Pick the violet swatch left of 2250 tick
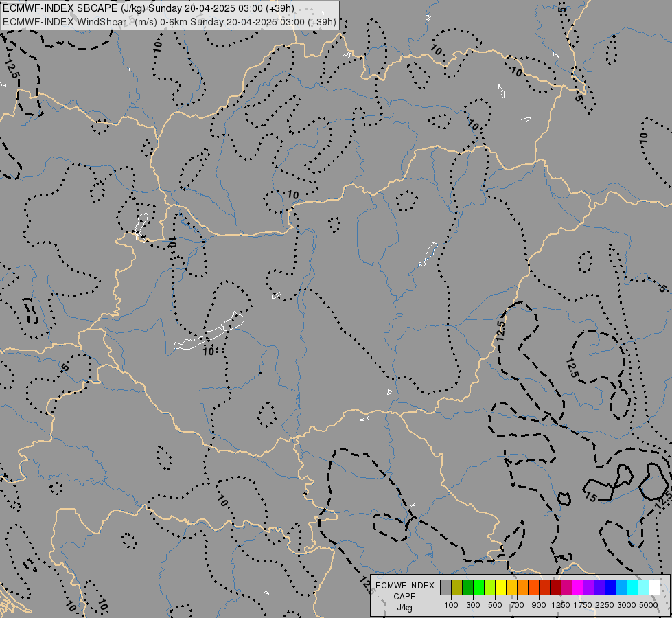Image resolution: width=672 pixels, height=618 pixels. pos(599,588)
